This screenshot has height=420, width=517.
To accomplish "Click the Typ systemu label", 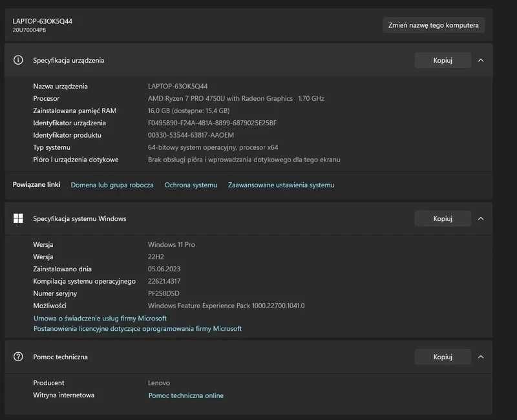I will [52, 147].
